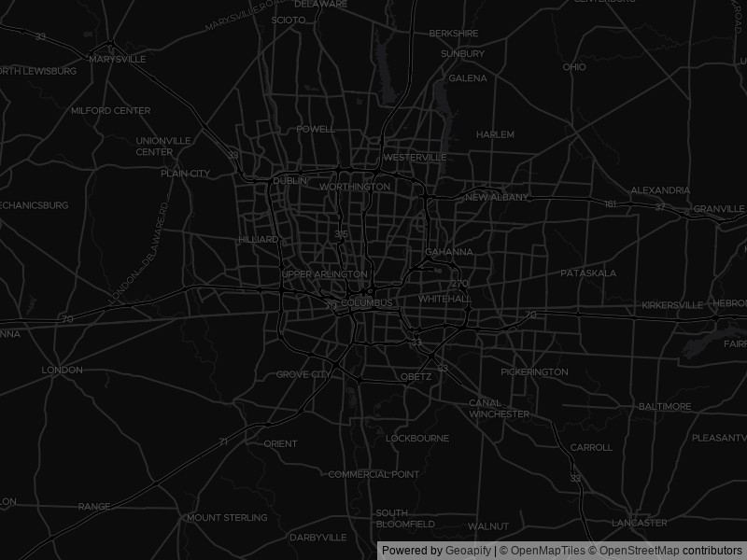
Task: Click the BERKSHIRE label
Action: coord(454,34)
